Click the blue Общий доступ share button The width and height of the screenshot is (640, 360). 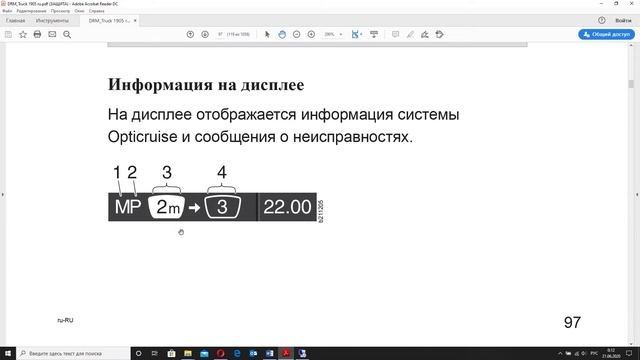coord(606,34)
